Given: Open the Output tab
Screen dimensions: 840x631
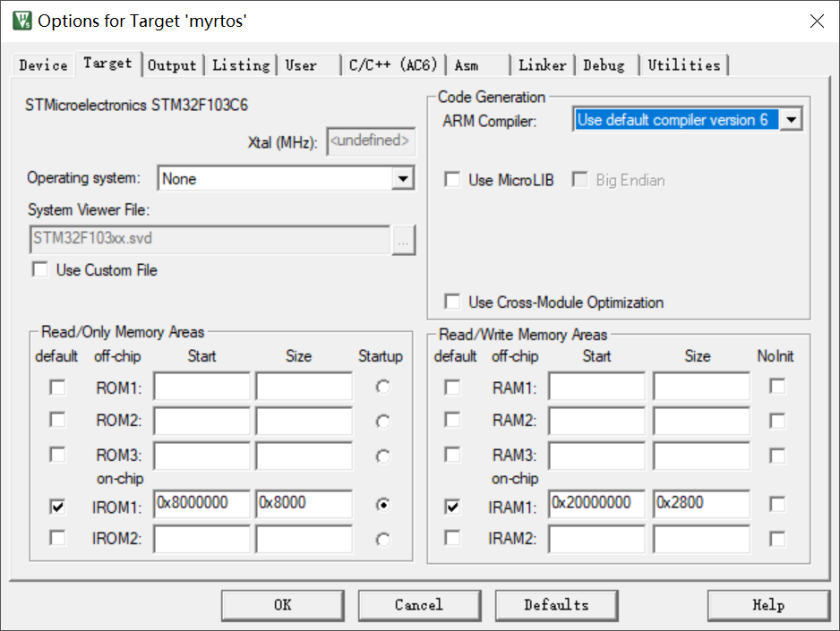Looking at the screenshot, I should 172,65.
